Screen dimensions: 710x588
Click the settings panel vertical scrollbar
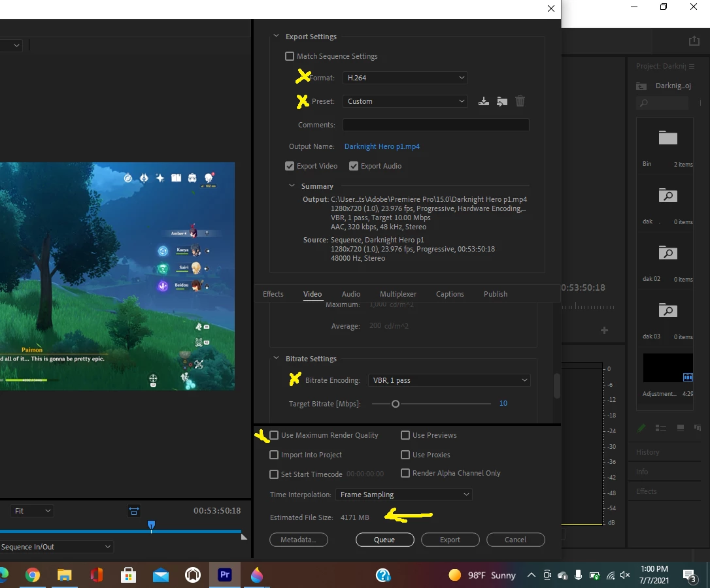(x=557, y=386)
